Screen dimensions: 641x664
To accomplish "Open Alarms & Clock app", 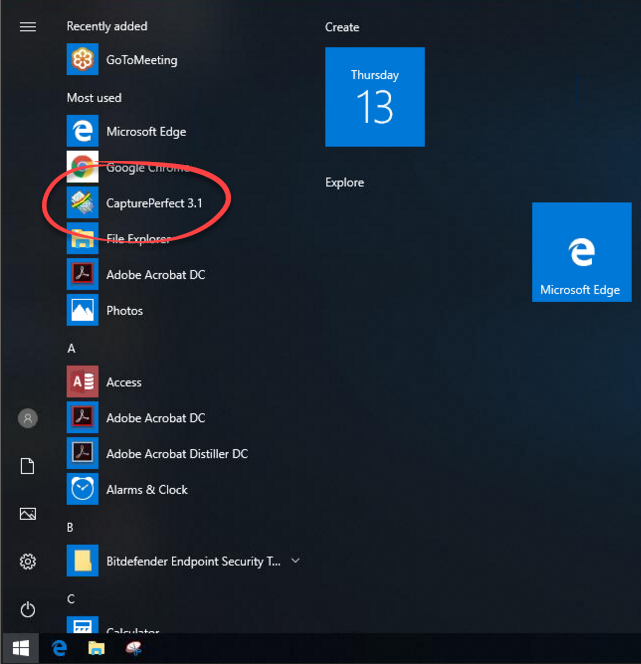I will (146, 490).
